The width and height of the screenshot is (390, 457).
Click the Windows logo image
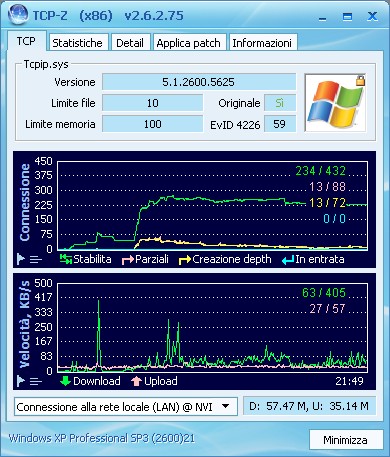pyautogui.click(x=335, y=102)
